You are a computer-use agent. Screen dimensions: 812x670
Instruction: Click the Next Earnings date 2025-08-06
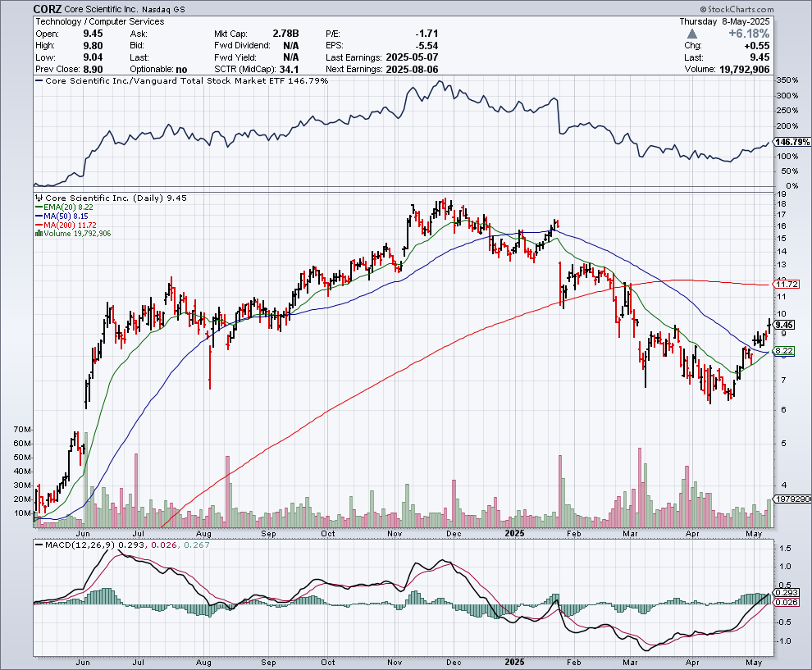pyautogui.click(x=413, y=70)
